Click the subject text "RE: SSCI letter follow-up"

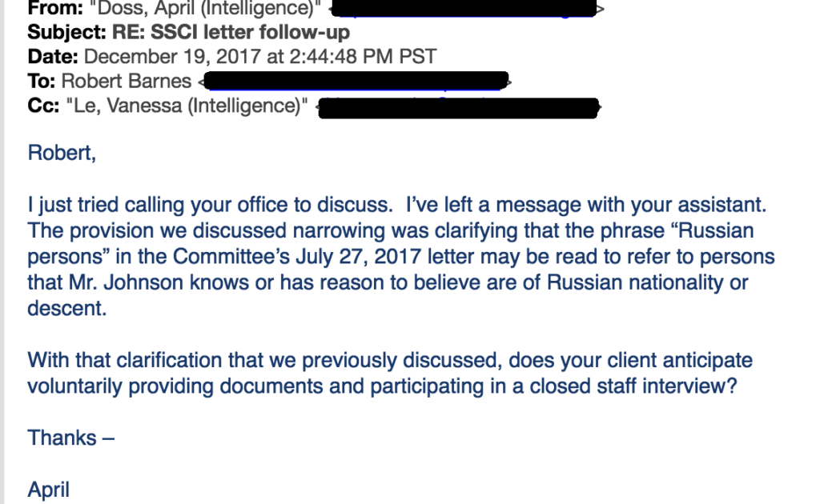point(231,32)
